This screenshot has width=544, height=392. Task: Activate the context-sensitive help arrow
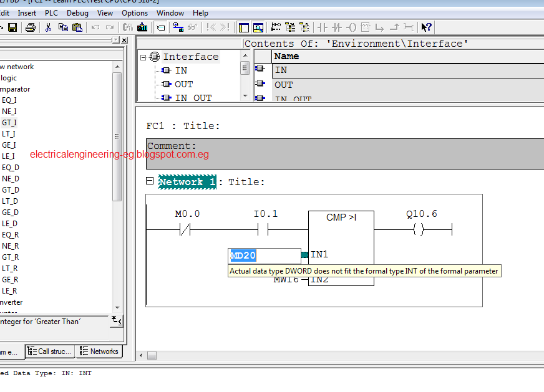click(425, 27)
